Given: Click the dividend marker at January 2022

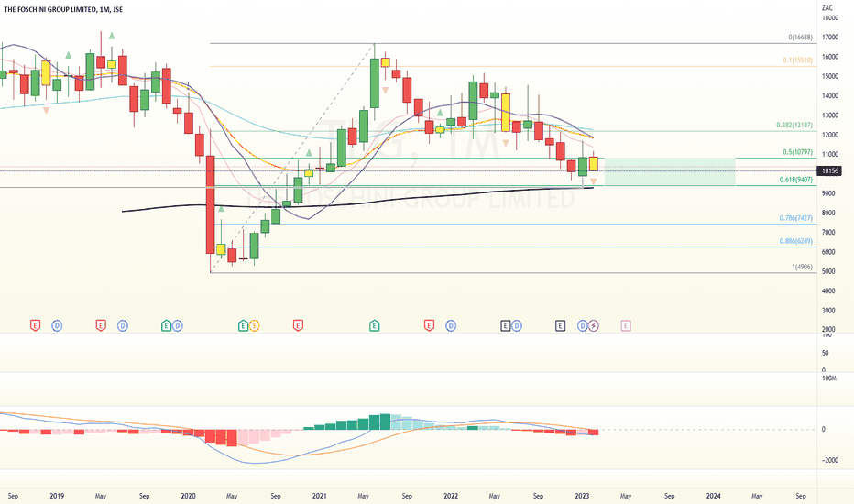Looking at the screenshot, I should [x=451, y=326].
